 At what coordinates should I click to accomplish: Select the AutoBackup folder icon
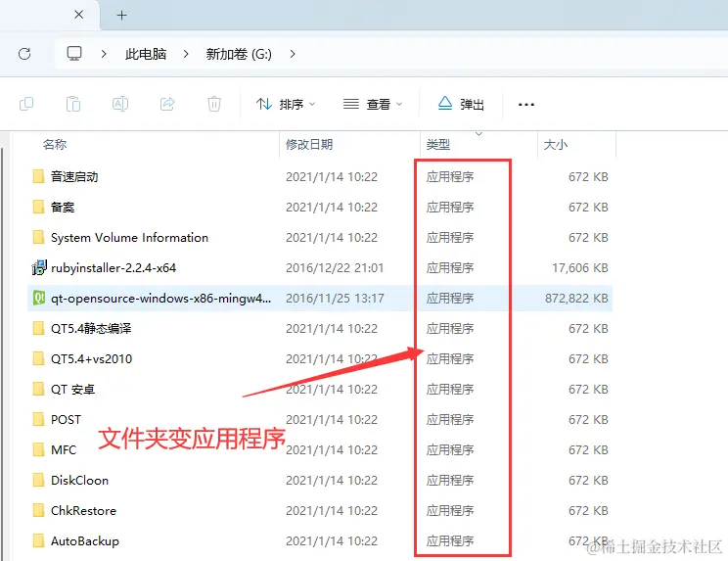(x=38, y=540)
